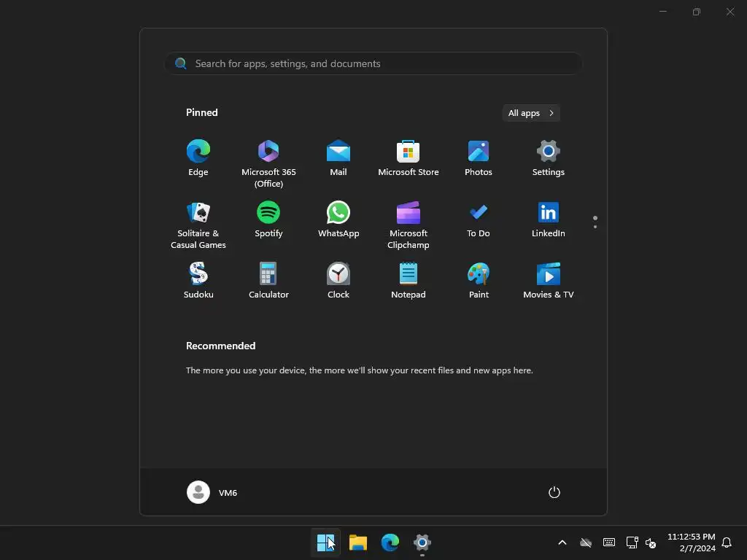This screenshot has width=747, height=560.
Task: Launch Notepad
Action: point(409,281)
